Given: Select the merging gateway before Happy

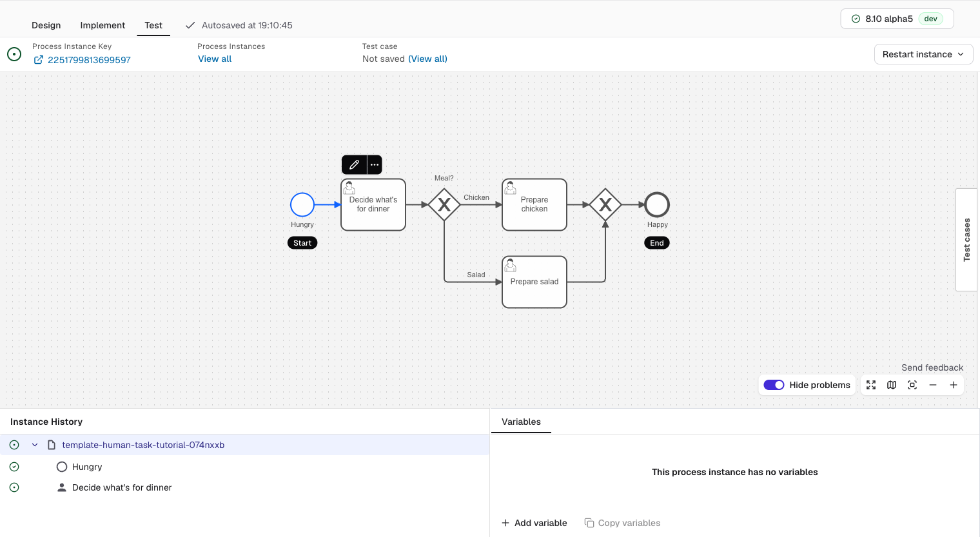Looking at the screenshot, I should pos(605,205).
